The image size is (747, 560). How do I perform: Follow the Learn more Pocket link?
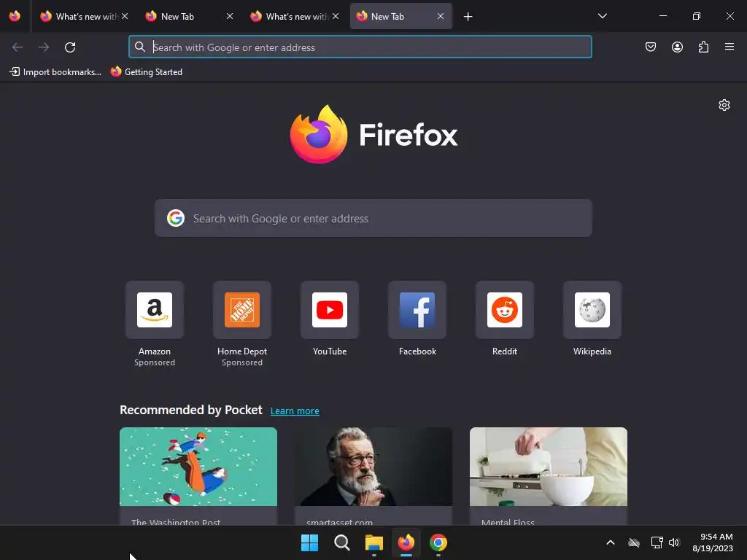coord(295,411)
